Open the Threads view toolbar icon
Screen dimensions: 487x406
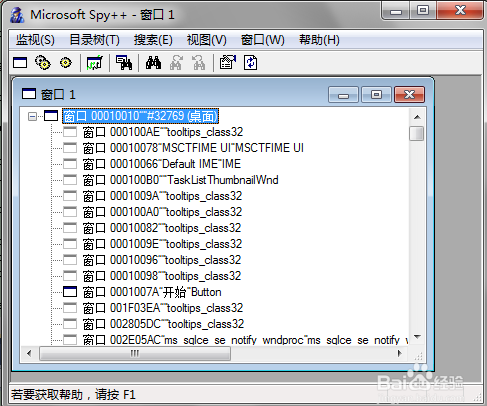click(66, 63)
